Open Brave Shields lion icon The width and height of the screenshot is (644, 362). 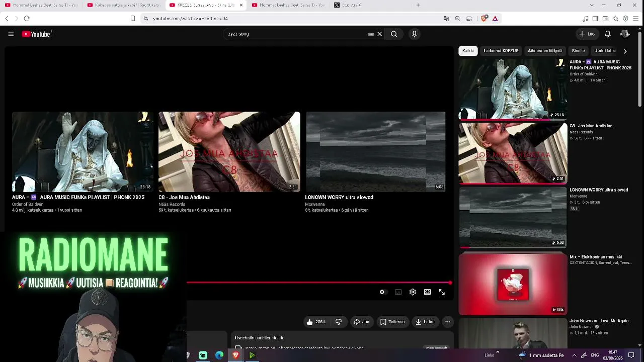point(484,19)
